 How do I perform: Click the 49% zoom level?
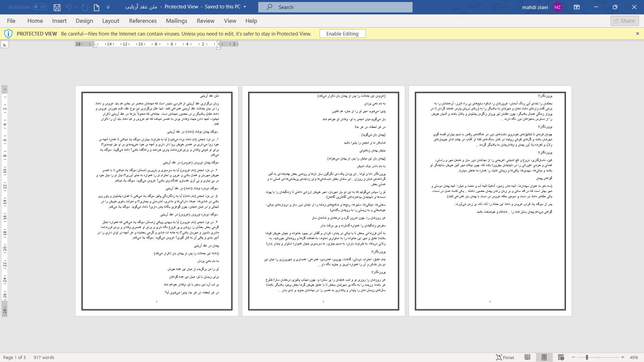(x=634, y=357)
